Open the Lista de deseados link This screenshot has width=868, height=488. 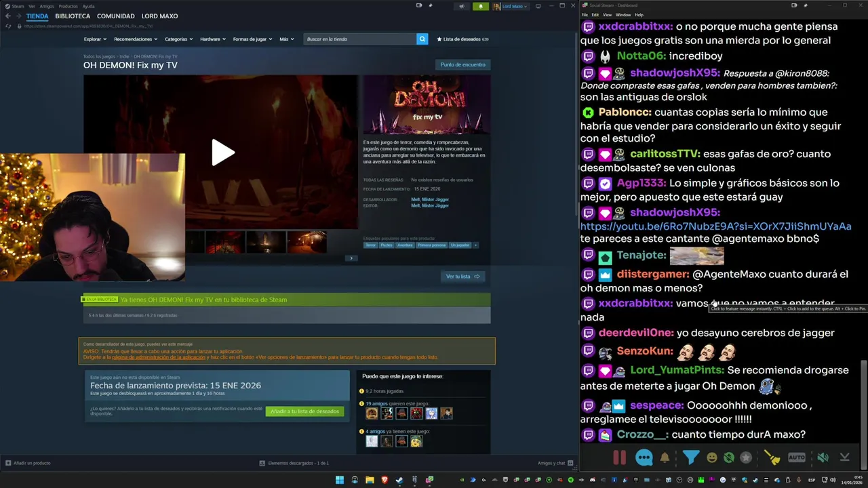pos(462,39)
